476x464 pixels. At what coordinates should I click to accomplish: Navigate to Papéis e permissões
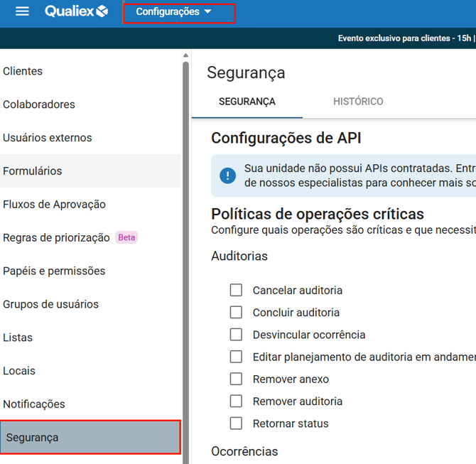coord(54,271)
